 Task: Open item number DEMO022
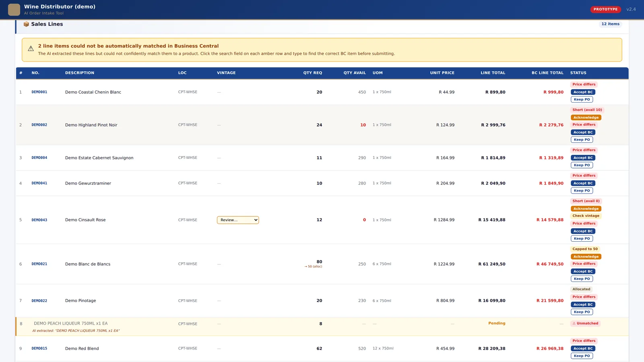pos(39,301)
